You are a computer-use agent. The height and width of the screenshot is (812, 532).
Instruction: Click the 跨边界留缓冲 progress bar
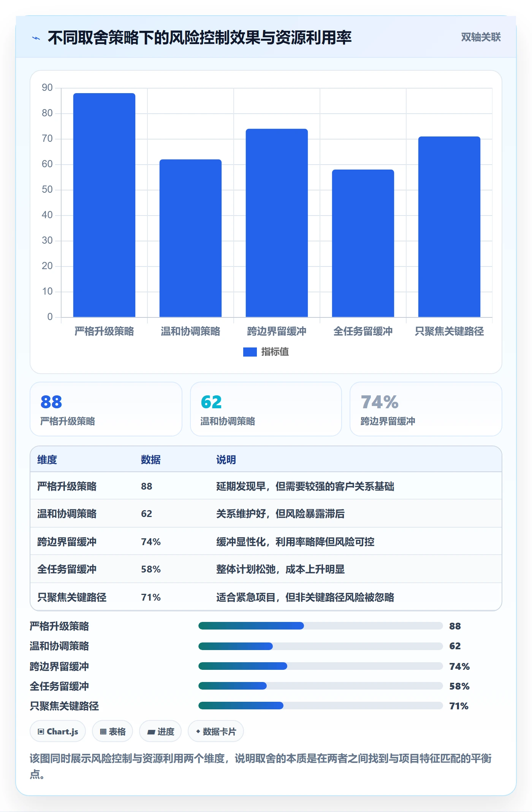click(x=321, y=666)
